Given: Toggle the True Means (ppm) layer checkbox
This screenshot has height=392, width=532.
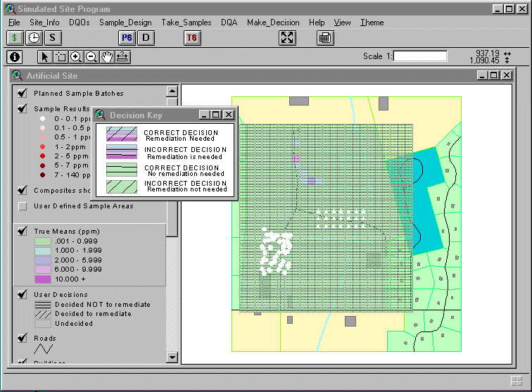Looking at the screenshot, I should click(23, 231).
